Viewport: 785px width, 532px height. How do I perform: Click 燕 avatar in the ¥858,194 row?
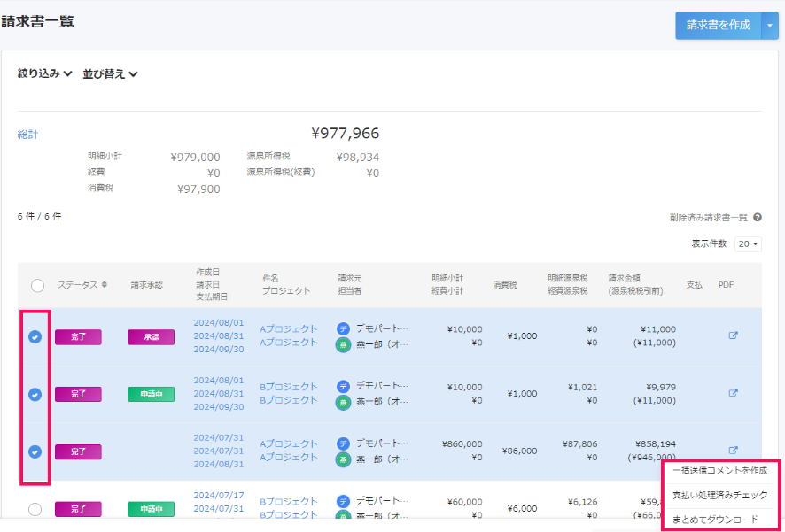344,459
